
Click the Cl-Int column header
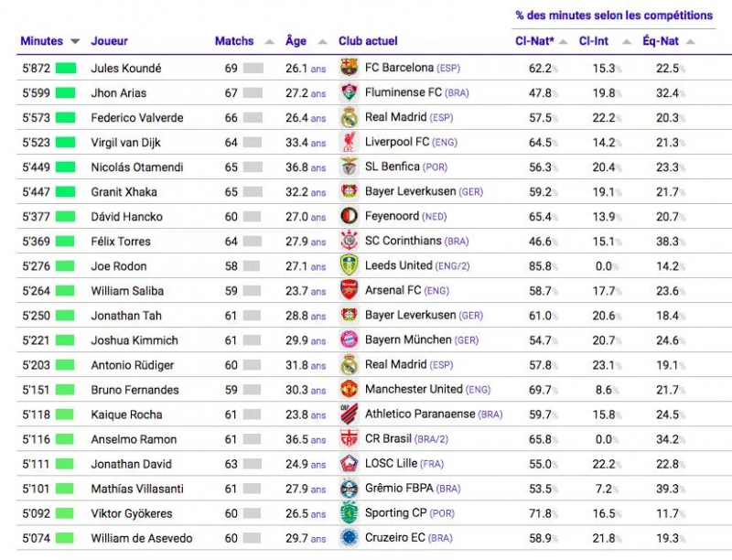594,41
